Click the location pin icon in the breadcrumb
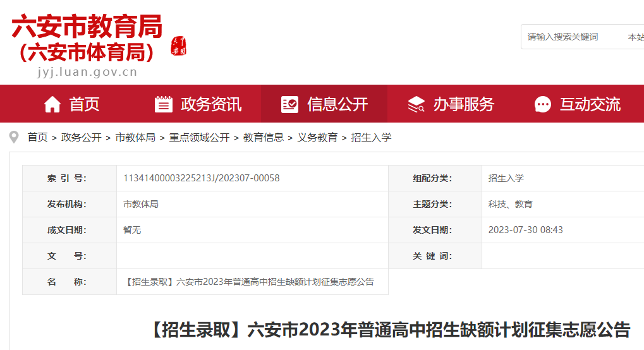The width and height of the screenshot is (644, 350). (x=14, y=137)
